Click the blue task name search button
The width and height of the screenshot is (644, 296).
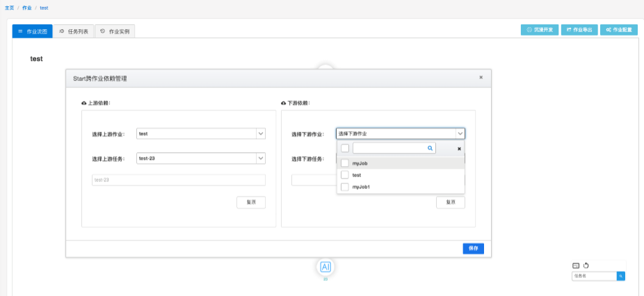click(x=621, y=276)
